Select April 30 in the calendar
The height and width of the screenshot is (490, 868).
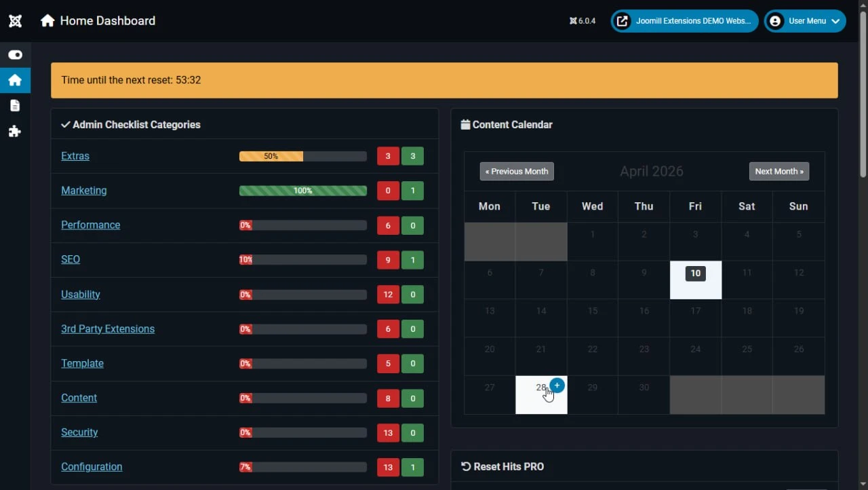(x=644, y=395)
